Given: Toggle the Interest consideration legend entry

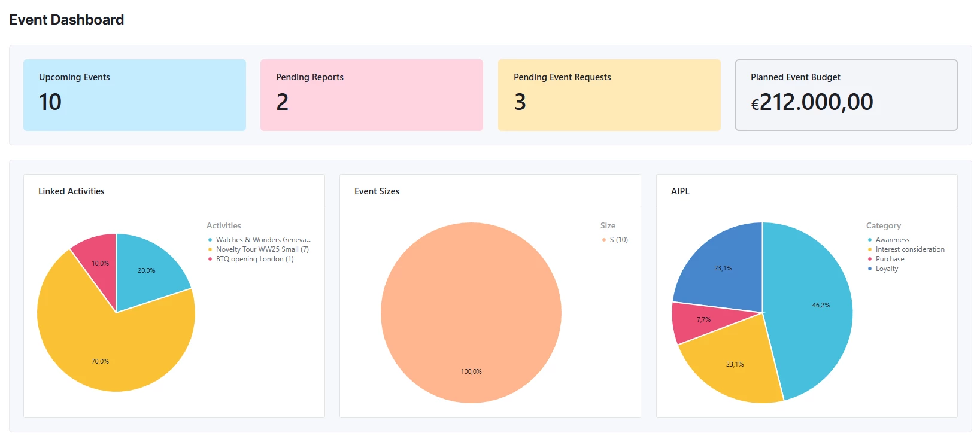Looking at the screenshot, I should coord(906,249).
